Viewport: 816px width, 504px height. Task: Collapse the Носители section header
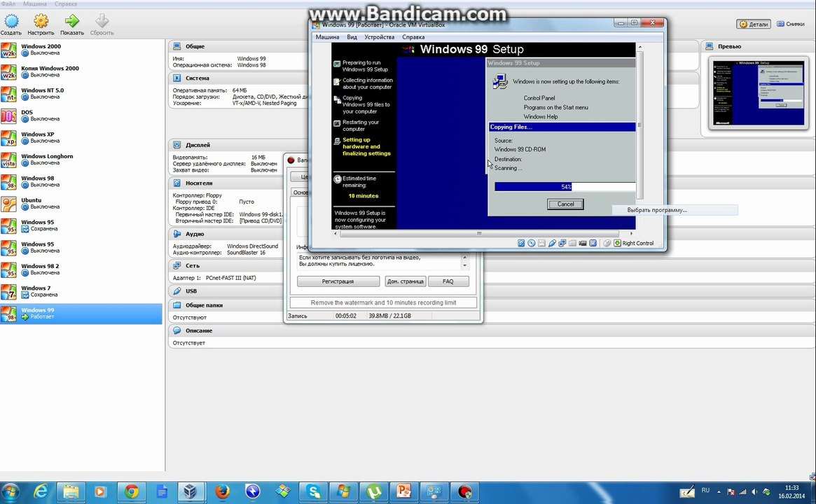point(199,183)
